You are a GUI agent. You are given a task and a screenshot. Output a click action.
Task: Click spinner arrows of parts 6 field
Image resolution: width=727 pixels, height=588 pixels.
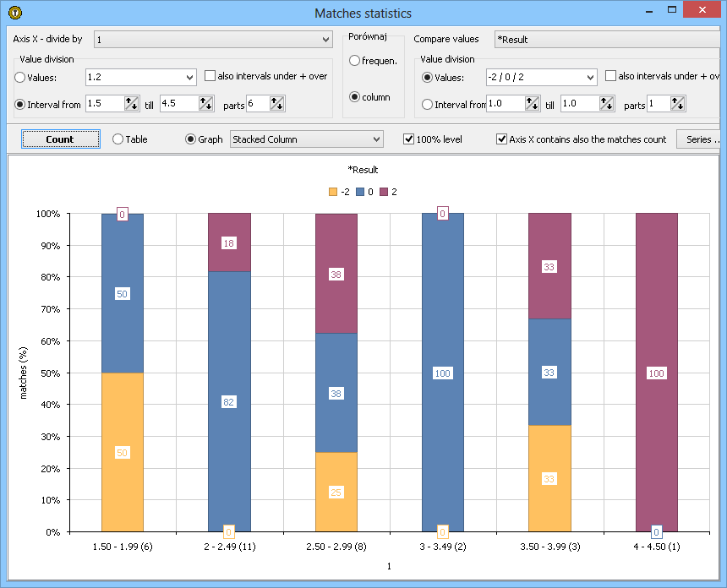pyautogui.click(x=277, y=104)
